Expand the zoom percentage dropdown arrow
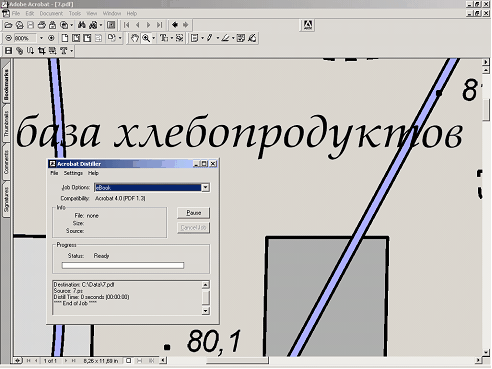Screen dimensions: 492x369 (x=41, y=38)
